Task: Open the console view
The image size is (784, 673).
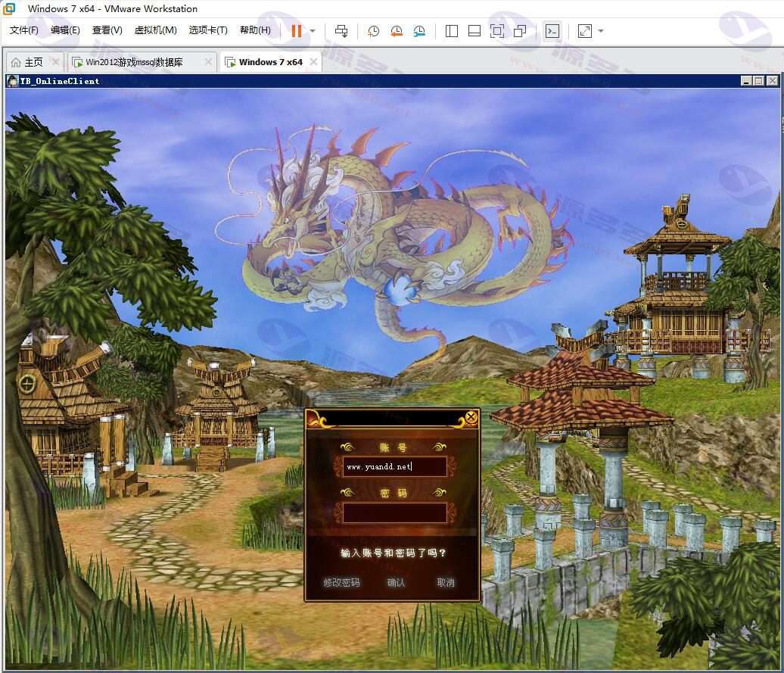Action: [552, 31]
